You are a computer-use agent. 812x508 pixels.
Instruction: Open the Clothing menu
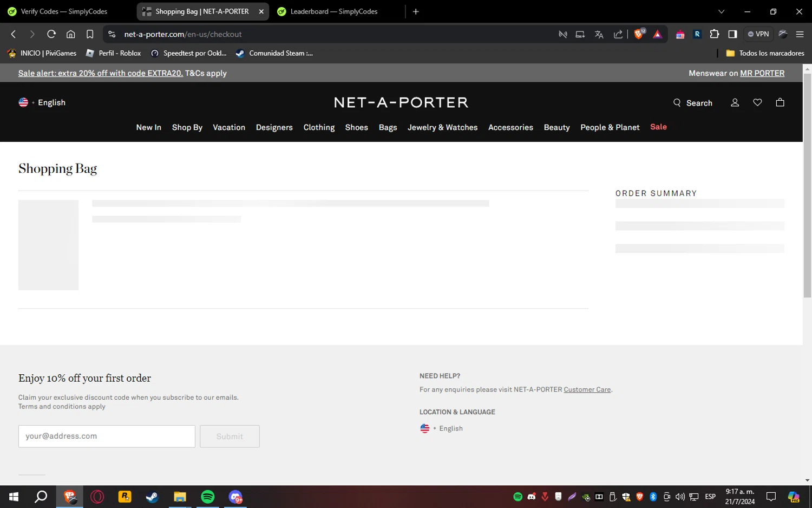[319, 127]
